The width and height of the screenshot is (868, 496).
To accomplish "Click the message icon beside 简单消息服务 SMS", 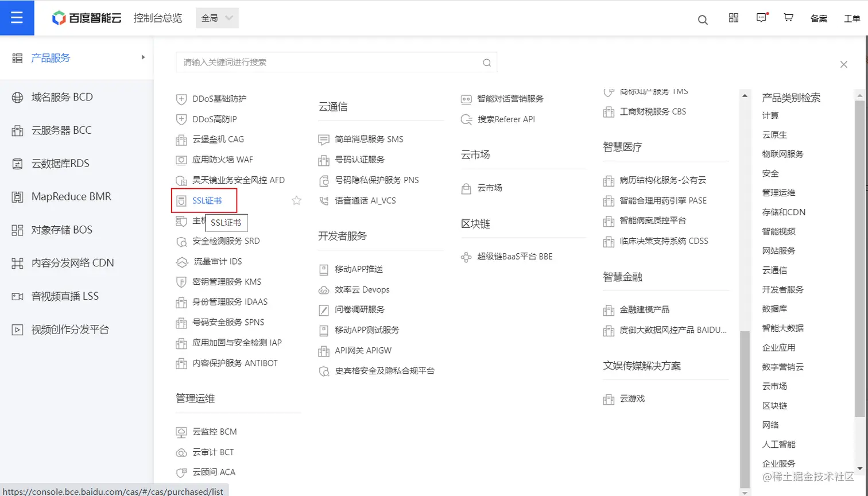I will click(324, 139).
